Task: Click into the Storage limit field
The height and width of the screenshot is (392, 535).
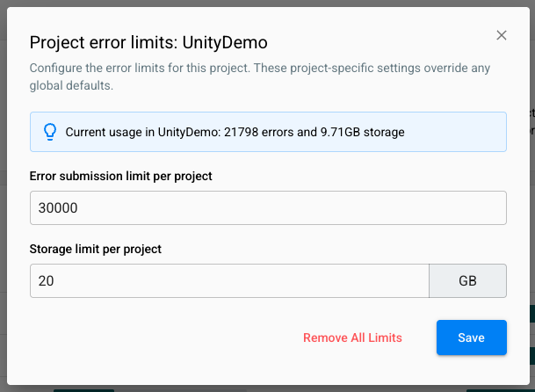Action: (x=229, y=281)
